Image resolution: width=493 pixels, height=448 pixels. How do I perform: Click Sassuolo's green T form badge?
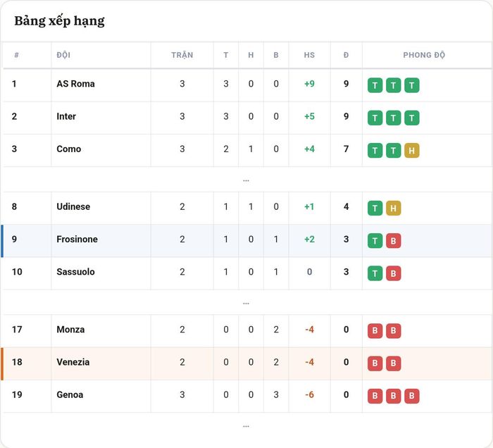click(375, 273)
